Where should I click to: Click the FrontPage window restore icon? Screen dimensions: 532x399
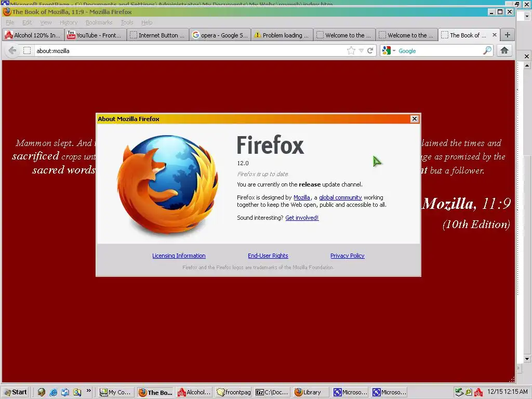pyautogui.click(x=517, y=4)
